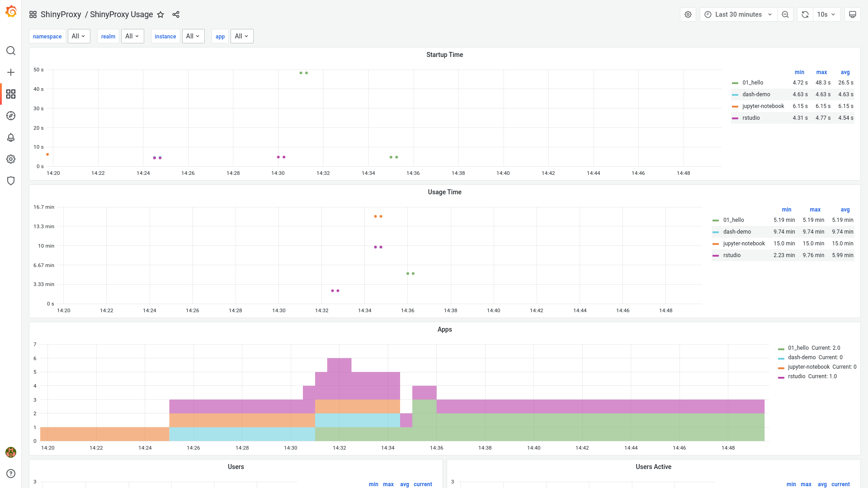This screenshot has height=488, width=868.
Task: Refresh the dashboard now
Action: 805,14
